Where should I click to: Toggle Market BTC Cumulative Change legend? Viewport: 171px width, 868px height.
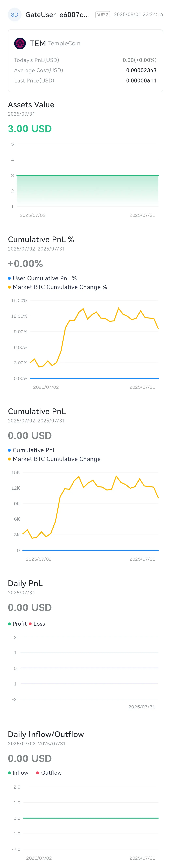tap(54, 459)
